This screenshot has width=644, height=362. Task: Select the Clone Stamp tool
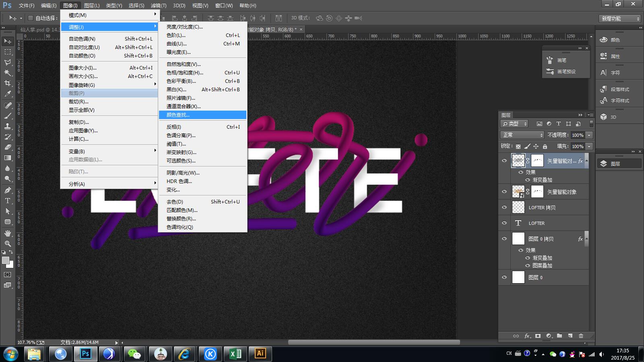(8, 126)
